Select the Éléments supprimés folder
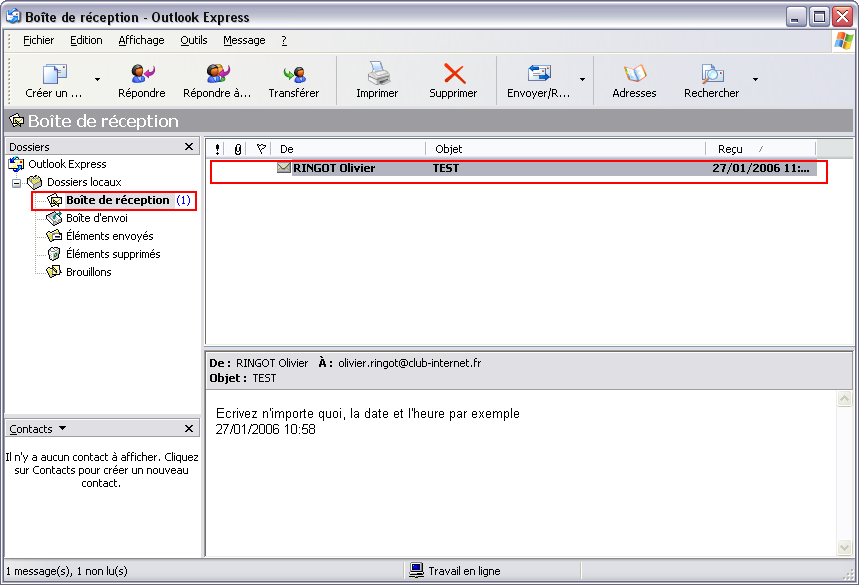Viewport: 859px width, 585px height. pos(113,254)
